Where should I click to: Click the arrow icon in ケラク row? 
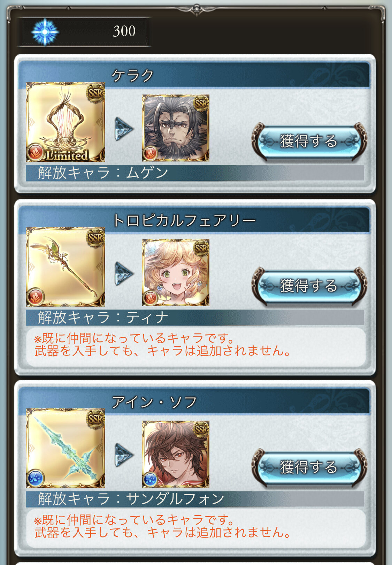[x=124, y=129]
